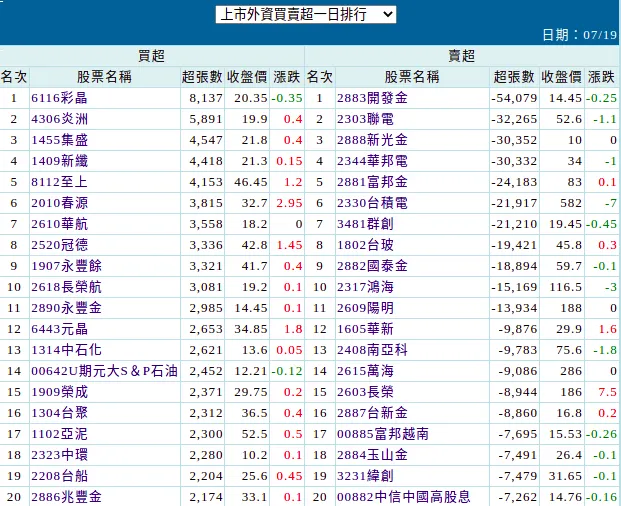Image resolution: width=621 pixels, height=506 pixels.
Task: Open the 2610華航 stock link
Action: (59, 224)
